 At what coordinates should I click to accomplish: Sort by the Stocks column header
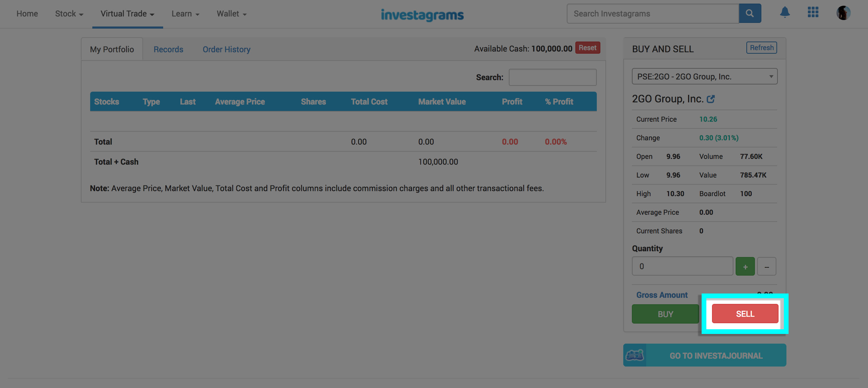107,102
